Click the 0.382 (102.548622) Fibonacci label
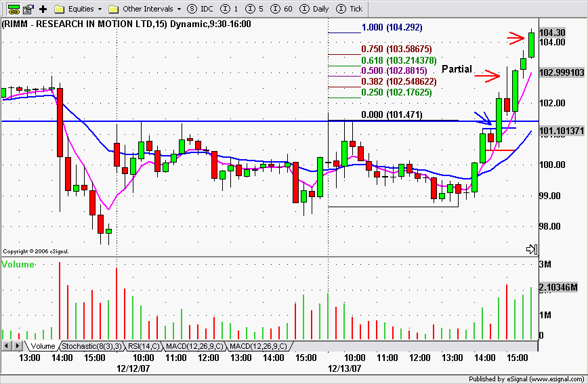 click(399, 82)
